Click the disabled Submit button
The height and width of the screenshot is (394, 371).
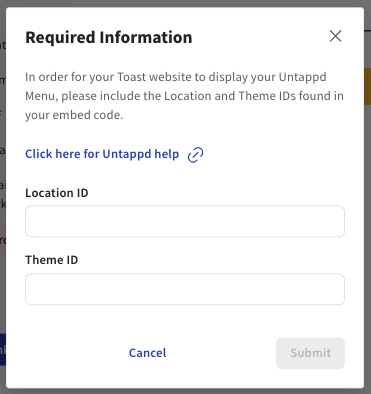coord(310,353)
